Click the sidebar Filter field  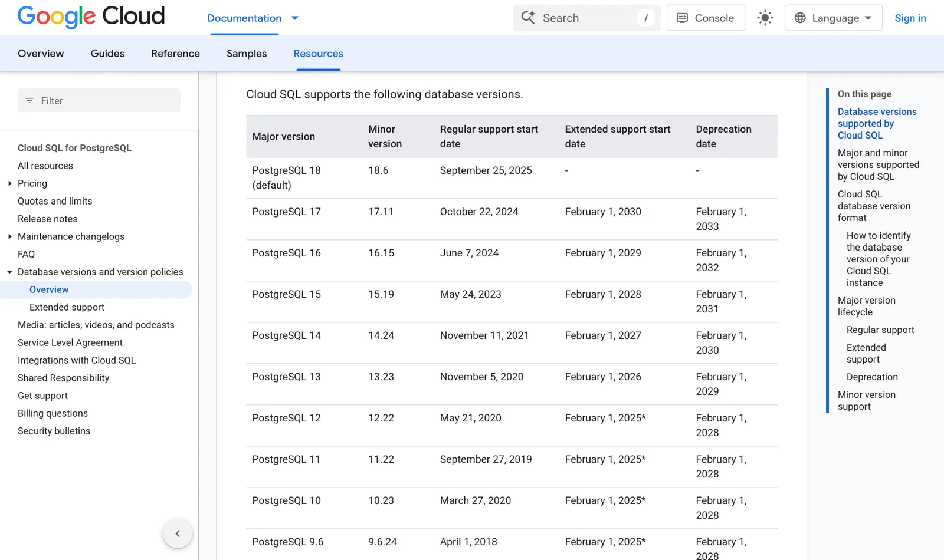[x=99, y=101]
